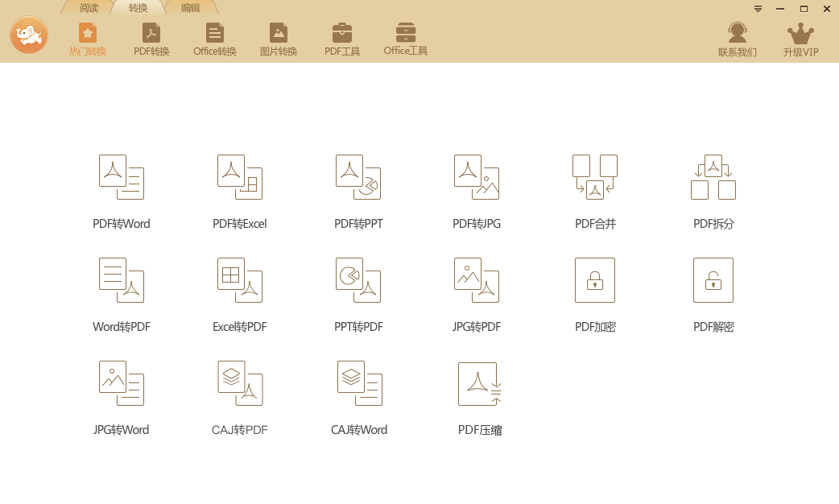The height and width of the screenshot is (504, 839).
Task: Expand the title bar dropdown menu arrow
Action: point(758,9)
